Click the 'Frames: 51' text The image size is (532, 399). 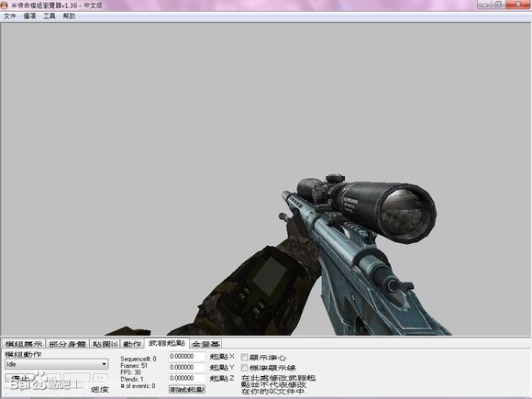(134, 365)
